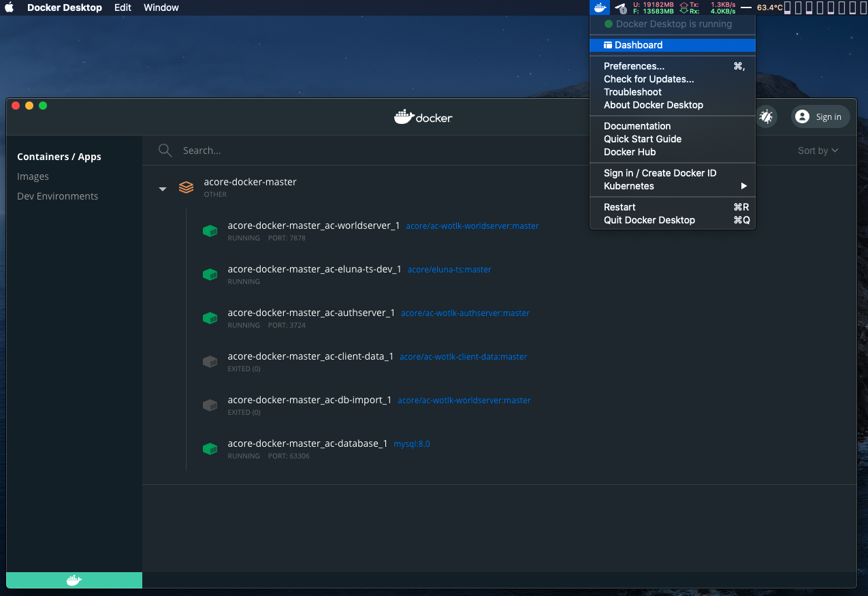868x596 pixels.
Task: Open Preferences... from the Docker menu
Action: point(673,66)
